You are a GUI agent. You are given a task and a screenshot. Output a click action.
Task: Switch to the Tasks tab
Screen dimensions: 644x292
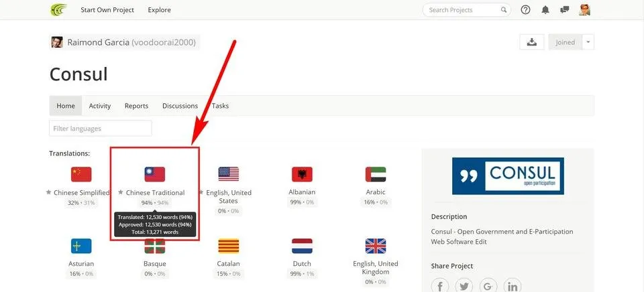[220, 106]
